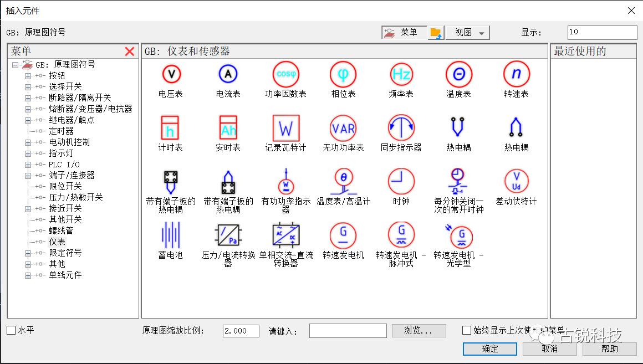Expand the 指示灯 tree node
Screen dimensions: 643x364
point(28,153)
